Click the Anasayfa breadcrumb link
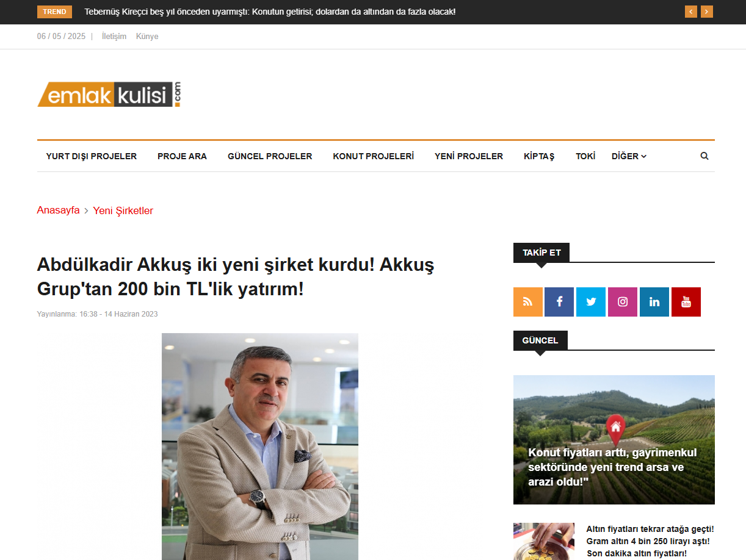The height and width of the screenshot is (560, 746). [x=58, y=210]
